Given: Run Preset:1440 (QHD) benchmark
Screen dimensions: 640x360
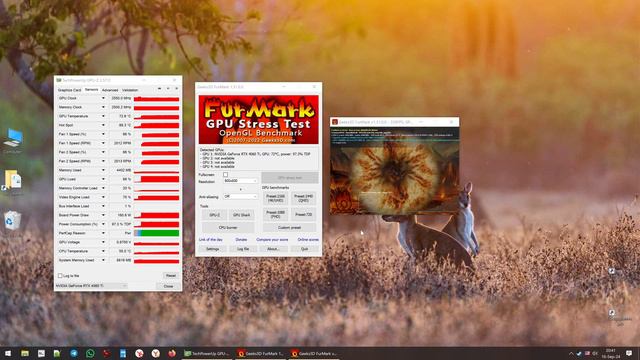Looking at the screenshot, I should (304, 198).
